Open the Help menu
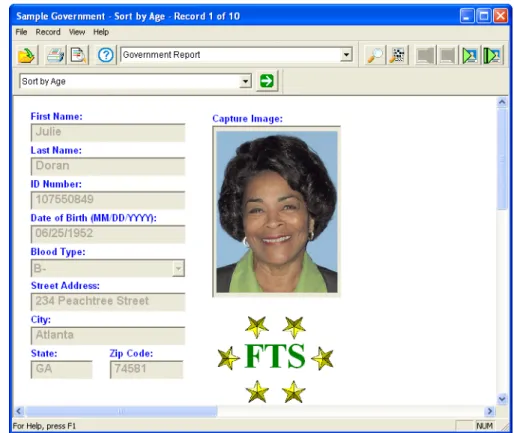The image size is (514, 433). (101, 32)
